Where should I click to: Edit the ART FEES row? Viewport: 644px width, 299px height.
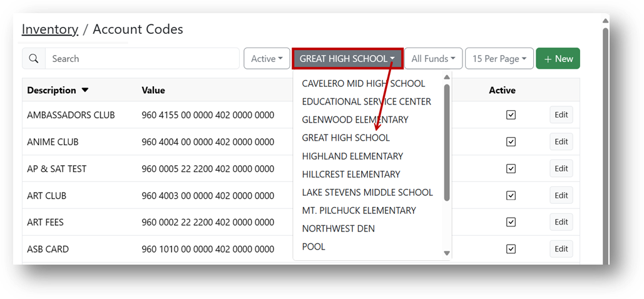(x=561, y=222)
